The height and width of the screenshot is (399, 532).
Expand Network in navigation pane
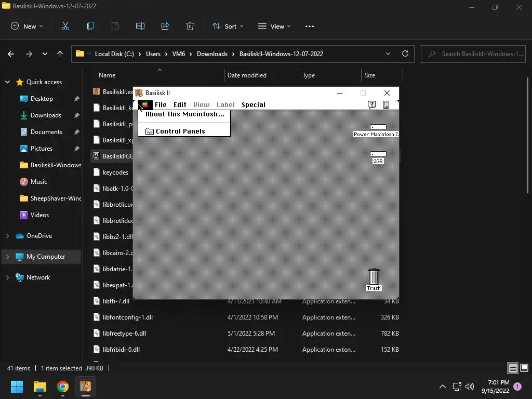coord(7,277)
